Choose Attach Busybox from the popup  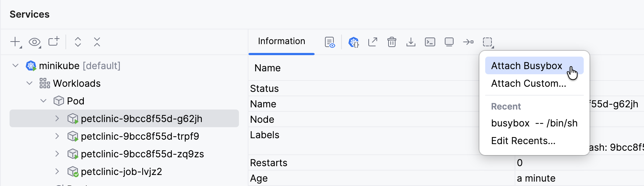tap(534, 66)
